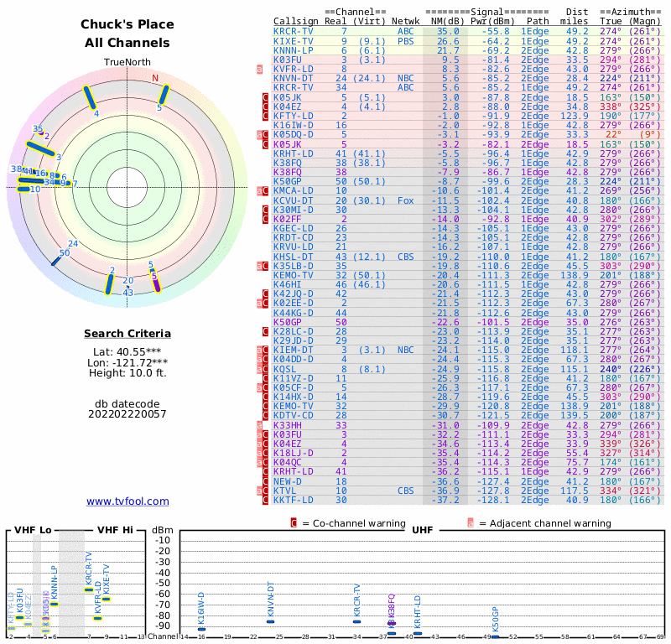Click the red N marker on radar
Screen dimensions: 671x644
click(x=154, y=79)
